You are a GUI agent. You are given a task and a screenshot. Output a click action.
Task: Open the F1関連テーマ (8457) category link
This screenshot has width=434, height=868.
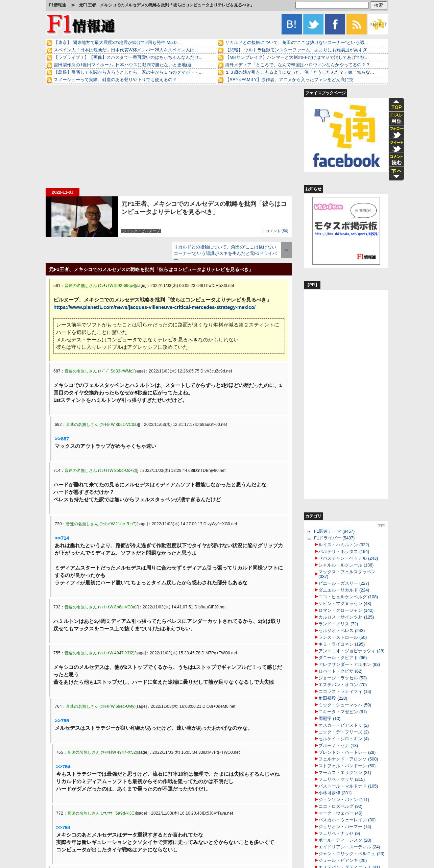pos(334,531)
